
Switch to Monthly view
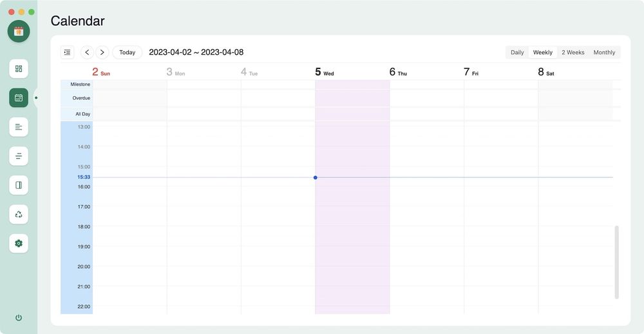604,52
